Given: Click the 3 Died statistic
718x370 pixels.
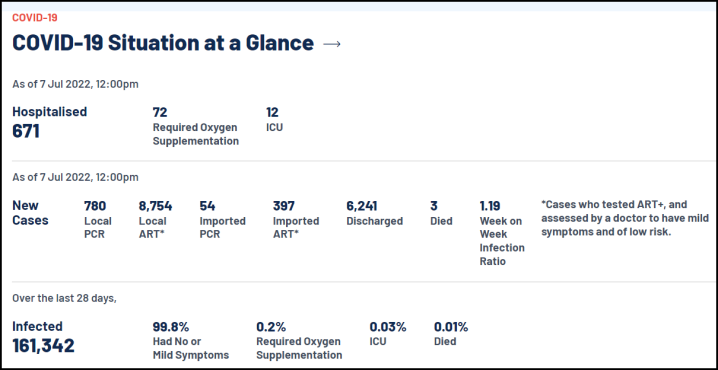Looking at the screenshot, I should (441, 213).
